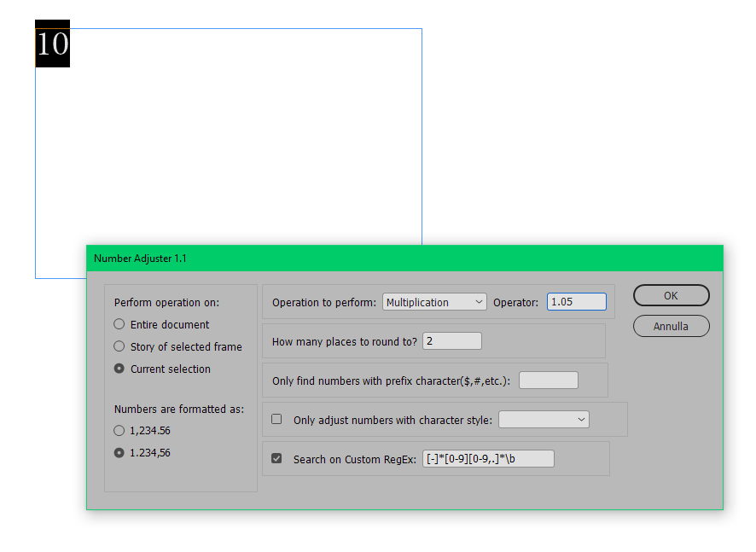Select the Current selection radio button
This screenshot has width=756, height=552.
click(119, 369)
